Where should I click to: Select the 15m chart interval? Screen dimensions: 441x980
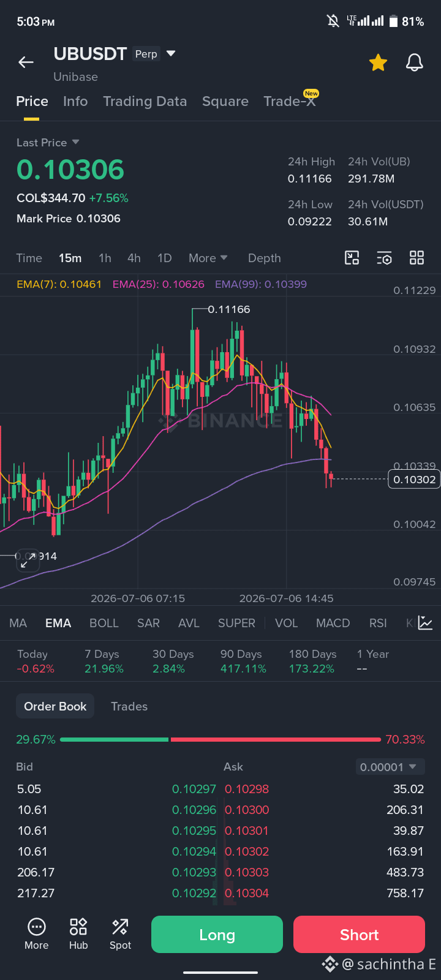click(x=70, y=258)
